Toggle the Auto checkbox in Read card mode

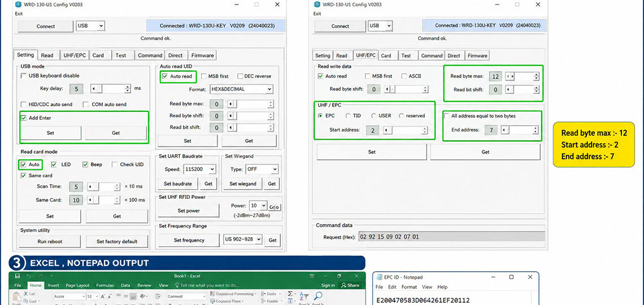23,164
